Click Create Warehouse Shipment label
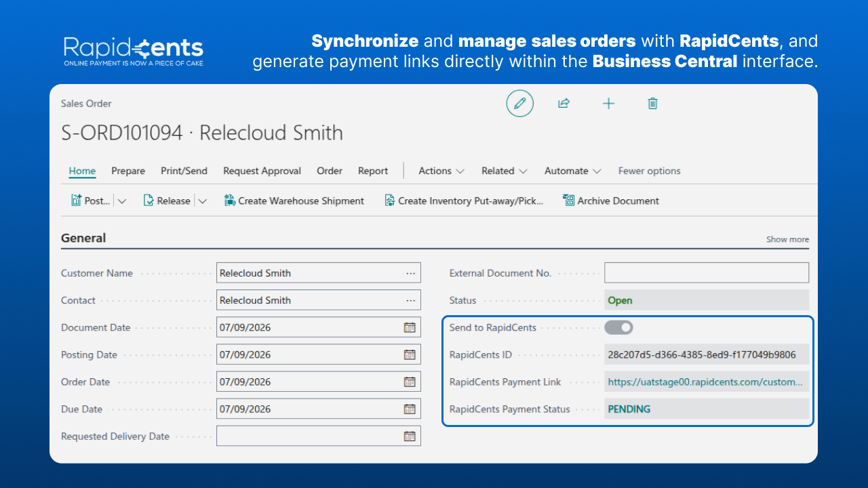 [301, 201]
